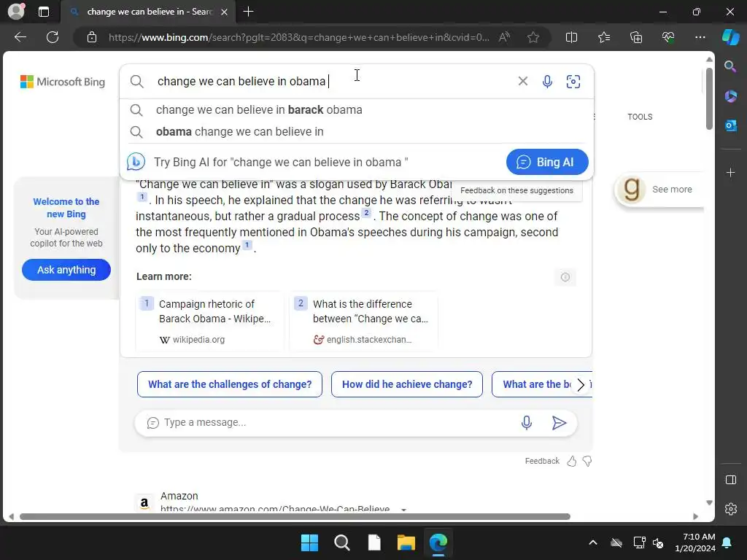This screenshot has height=560, width=747.
Task: Open Copilot sidebar icon
Action: 730,37
